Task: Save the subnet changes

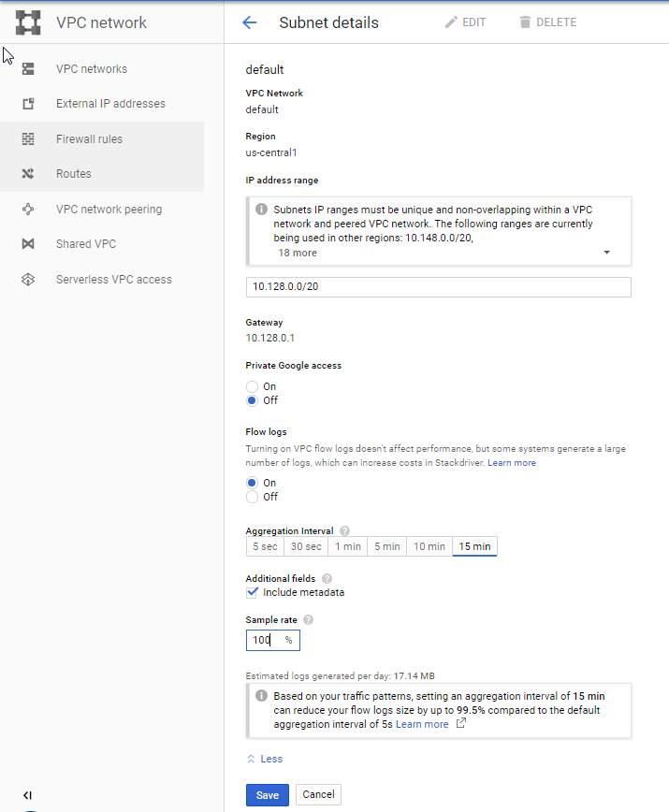Action: [x=267, y=794]
